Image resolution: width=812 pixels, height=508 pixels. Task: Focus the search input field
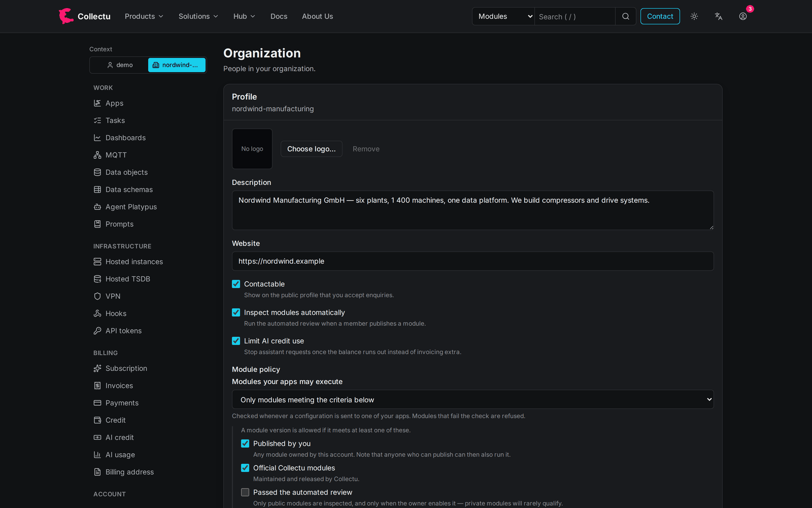pos(575,16)
